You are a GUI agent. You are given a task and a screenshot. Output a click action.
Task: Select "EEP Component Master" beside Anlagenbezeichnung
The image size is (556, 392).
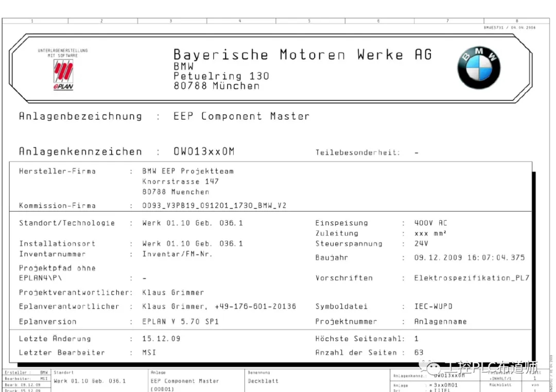[241, 116]
